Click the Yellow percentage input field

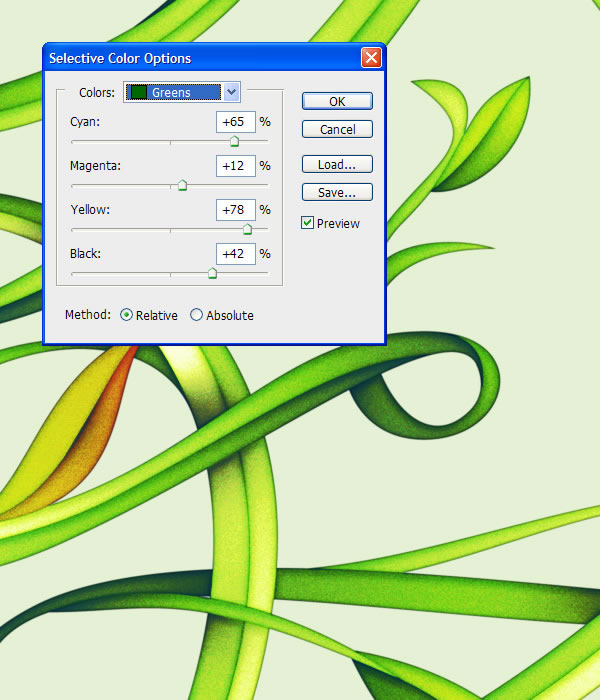[236, 210]
